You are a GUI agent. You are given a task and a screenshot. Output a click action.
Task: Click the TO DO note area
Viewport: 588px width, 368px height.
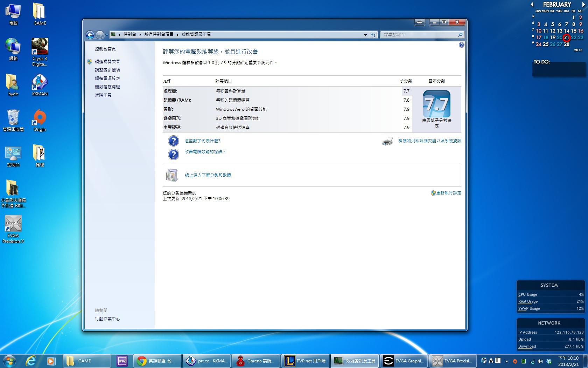click(x=559, y=69)
